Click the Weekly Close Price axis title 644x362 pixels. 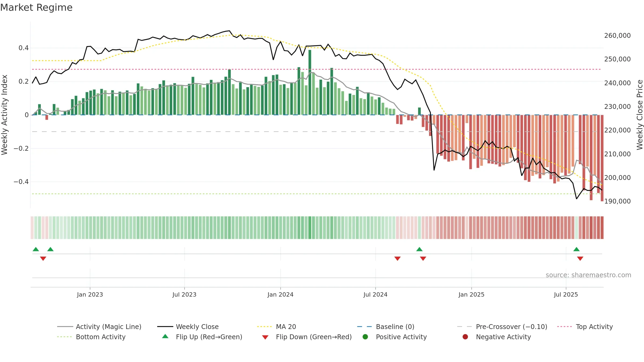click(x=640, y=115)
